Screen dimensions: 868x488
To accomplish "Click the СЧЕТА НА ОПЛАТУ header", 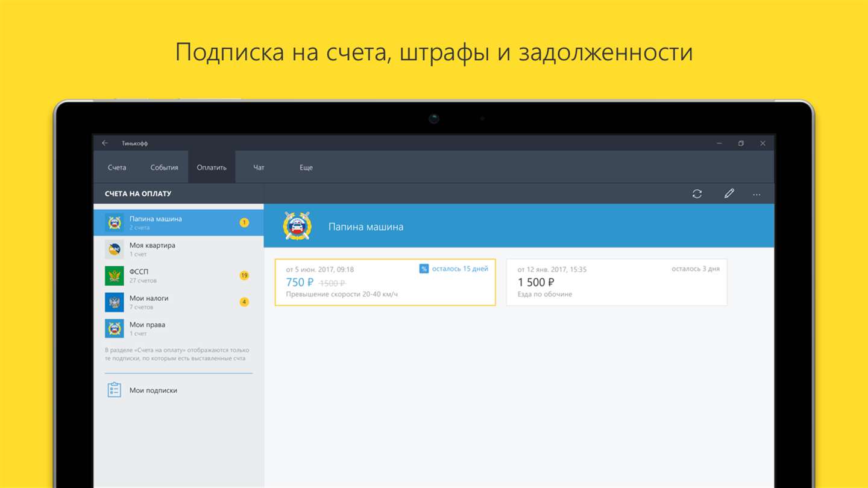I will coord(138,194).
